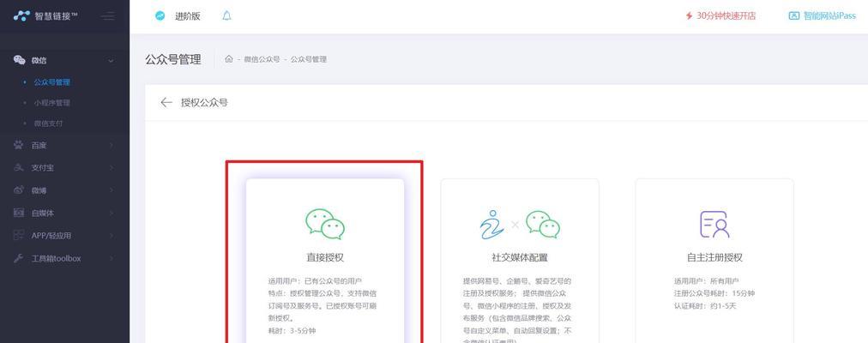
Task: Collapse the sidebar with the hamburger icon
Action: [x=108, y=16]
